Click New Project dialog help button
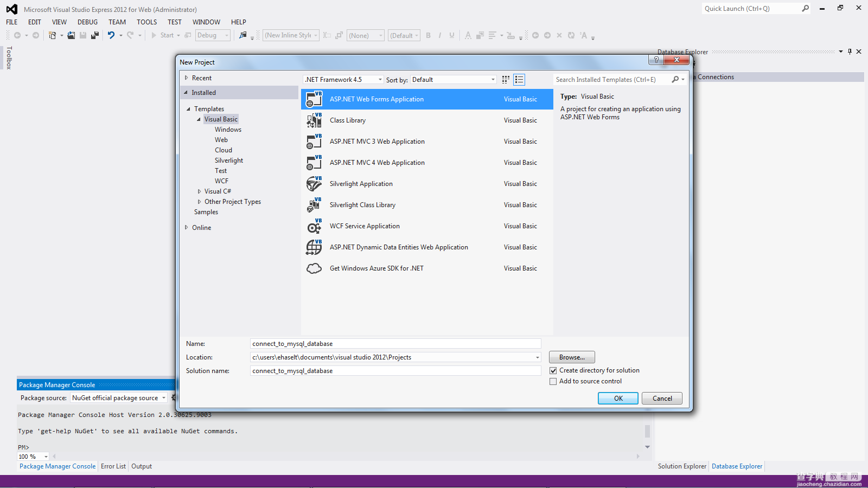The width and height of the screenshot is (868, 488). click(656, 60)
